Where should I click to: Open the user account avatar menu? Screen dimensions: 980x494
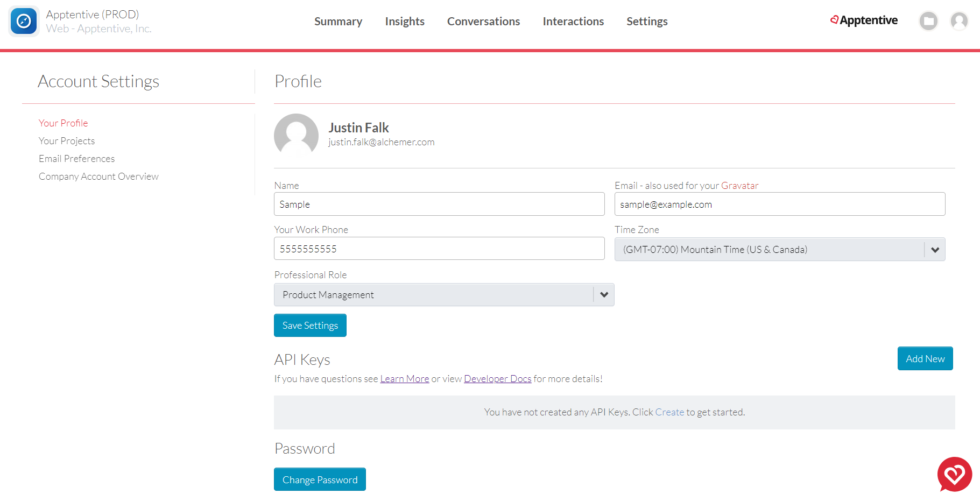click(x=959, y=21)
